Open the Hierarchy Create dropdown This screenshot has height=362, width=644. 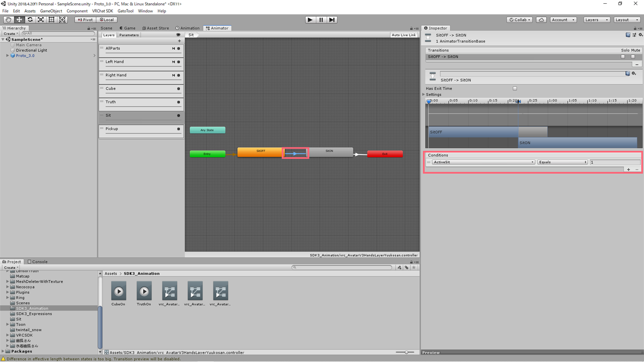(11, 33)
